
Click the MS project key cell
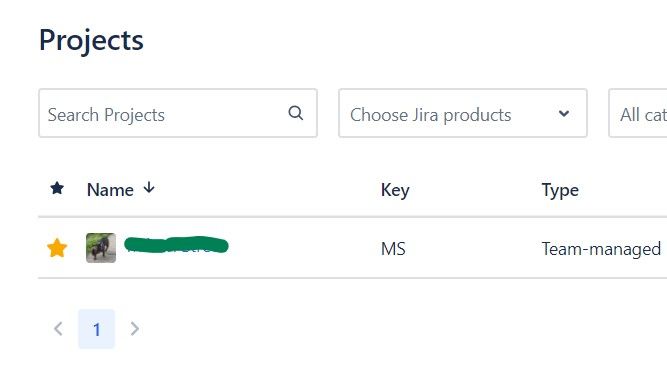pos(393,249)
